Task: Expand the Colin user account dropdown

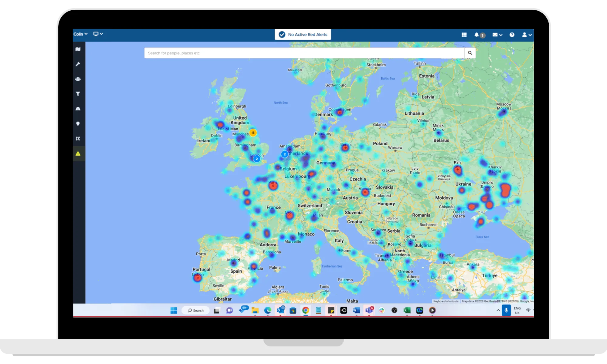Action: coord(80,34)
